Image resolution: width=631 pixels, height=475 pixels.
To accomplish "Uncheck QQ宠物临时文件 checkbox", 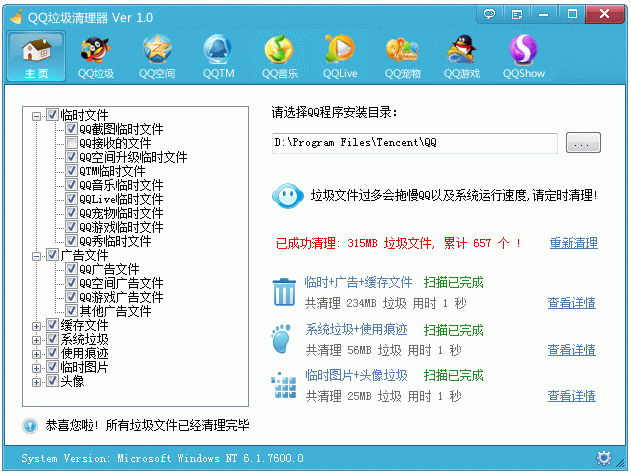I will [71, 213].
